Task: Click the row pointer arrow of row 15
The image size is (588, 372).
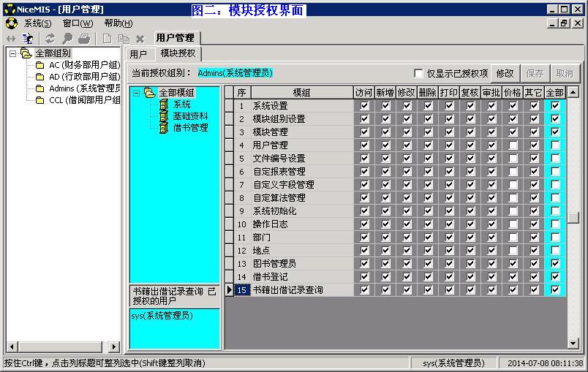Action: [x=230, y=290]
